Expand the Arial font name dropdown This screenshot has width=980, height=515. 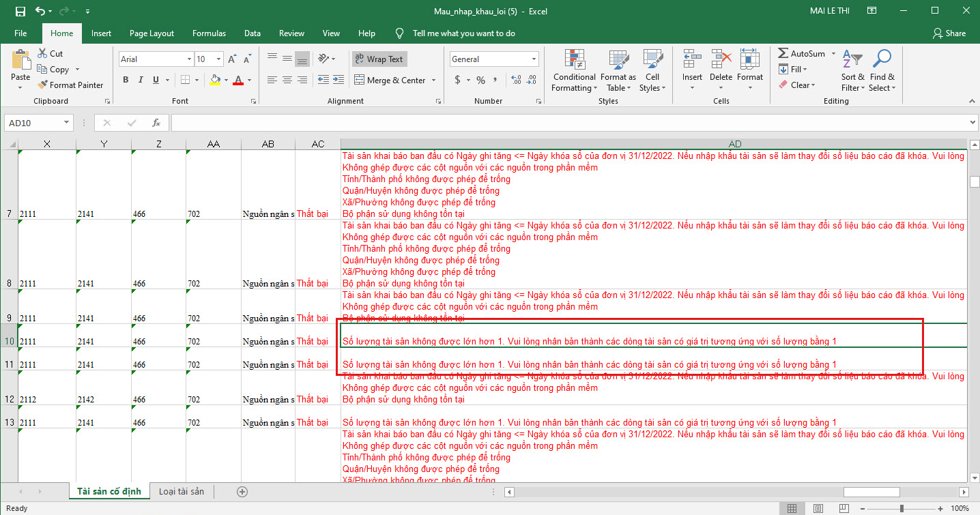point(189,59)
